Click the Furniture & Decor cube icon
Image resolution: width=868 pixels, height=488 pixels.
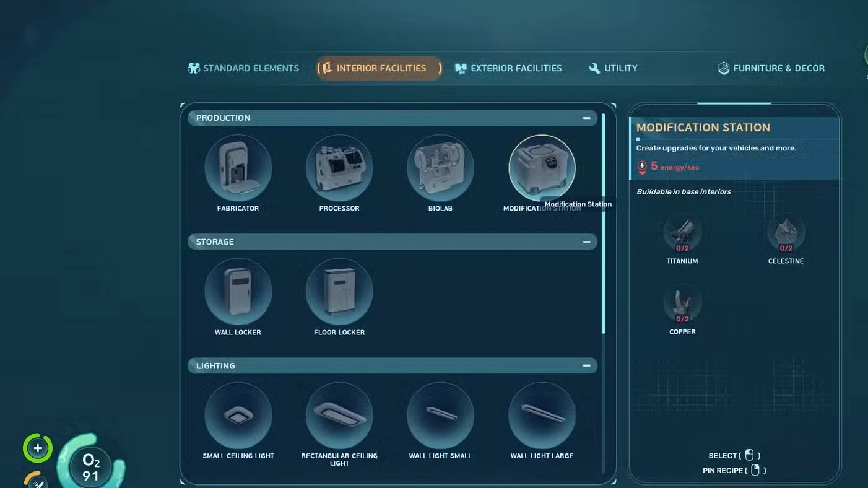723,68
